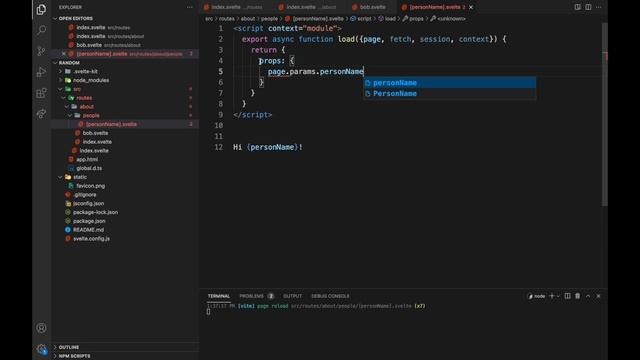Collapse the src folder
Image resolution: width=640 pixels, height=360 pixels.
(x=77, y=89)
